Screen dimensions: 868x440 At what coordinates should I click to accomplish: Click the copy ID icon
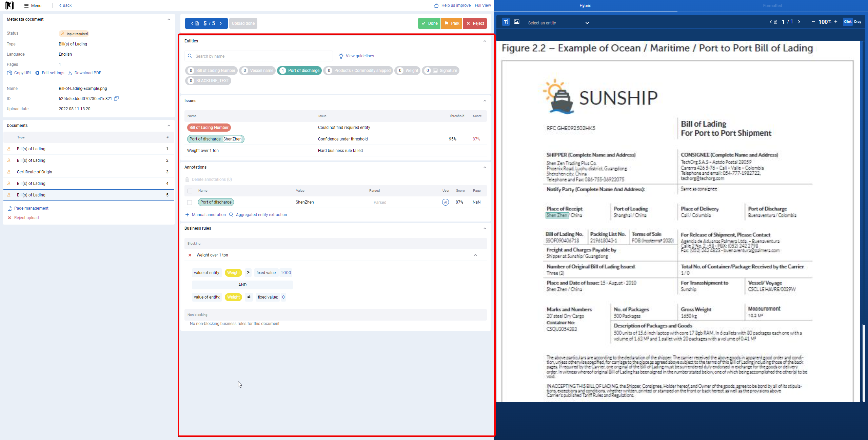coord(116,98)
